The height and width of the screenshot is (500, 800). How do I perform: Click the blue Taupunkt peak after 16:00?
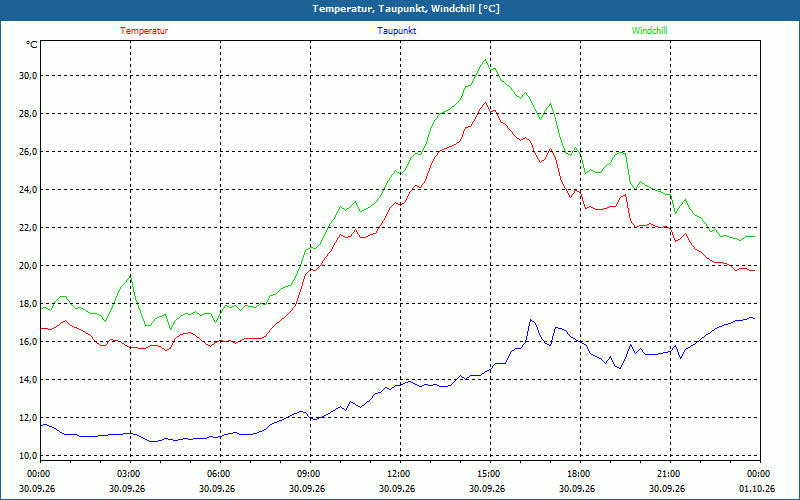click(531, 320)
